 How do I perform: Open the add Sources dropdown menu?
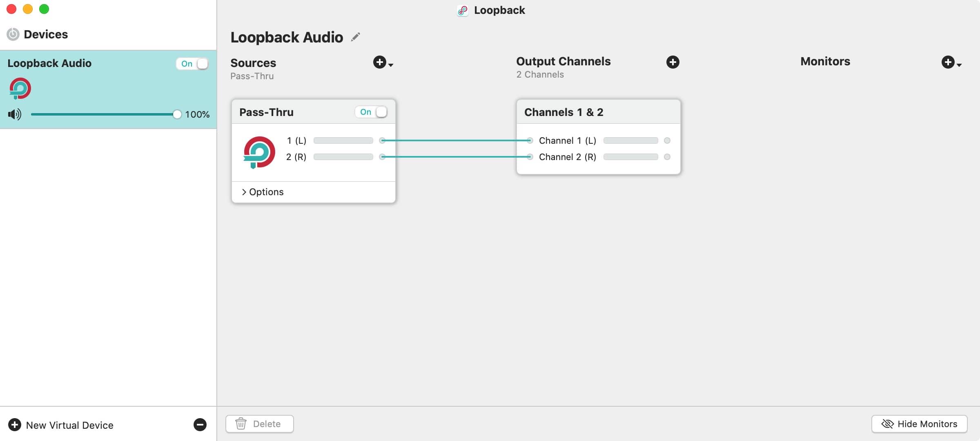click(x=383, y=62)
